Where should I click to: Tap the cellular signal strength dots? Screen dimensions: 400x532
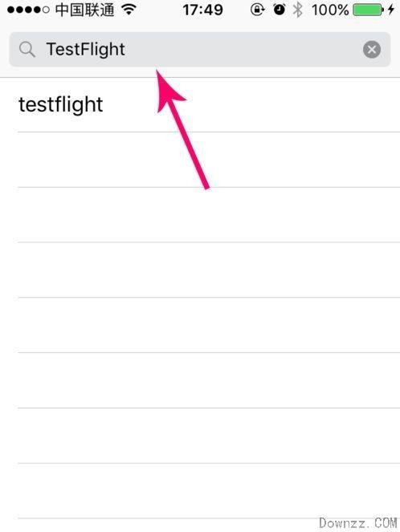tap(28, 10)
